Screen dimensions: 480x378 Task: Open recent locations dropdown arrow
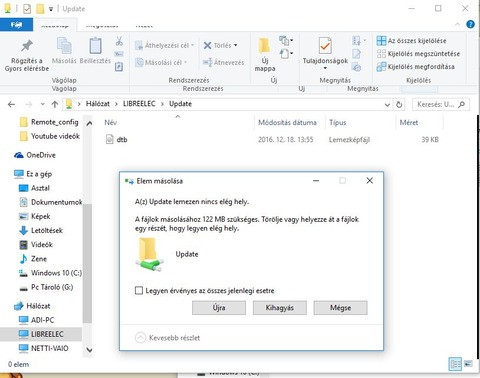42,104
